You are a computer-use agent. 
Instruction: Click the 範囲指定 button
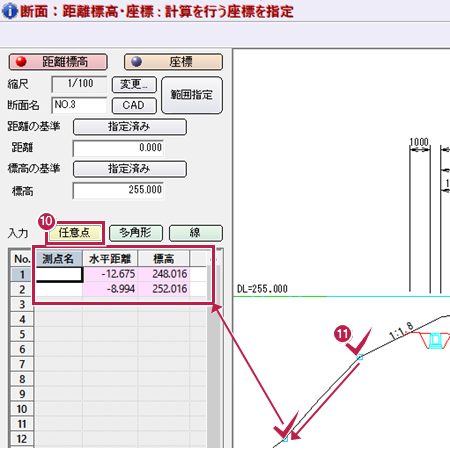tap(192, 95)
